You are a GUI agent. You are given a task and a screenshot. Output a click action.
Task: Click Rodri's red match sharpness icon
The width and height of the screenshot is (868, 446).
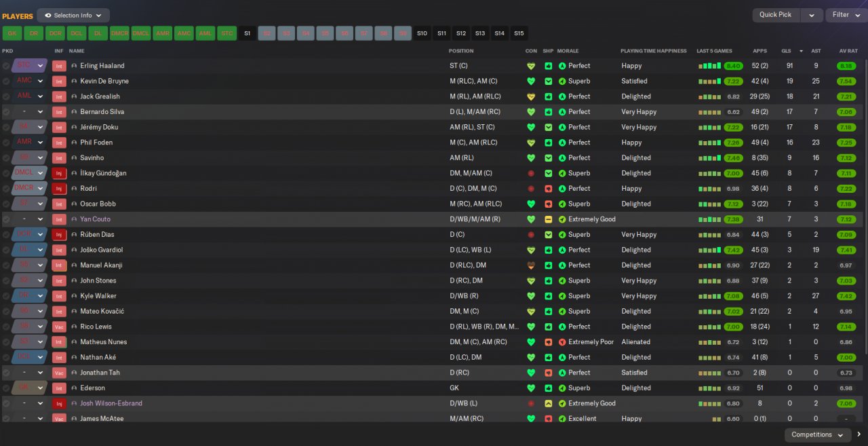pos(549,189)
